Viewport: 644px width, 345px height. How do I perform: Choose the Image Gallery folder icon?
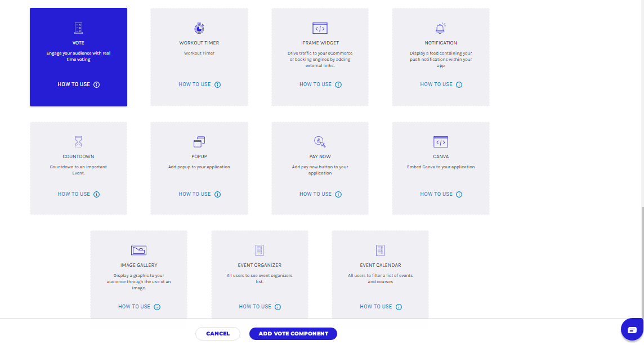pyautogui.click(x=138, y=250)
